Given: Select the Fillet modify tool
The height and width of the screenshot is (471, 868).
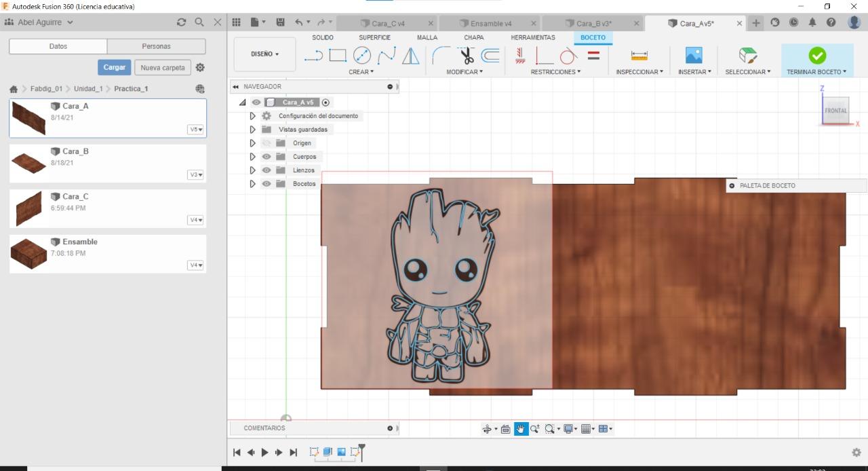Looking at the screenshot, I should (441, 56).
